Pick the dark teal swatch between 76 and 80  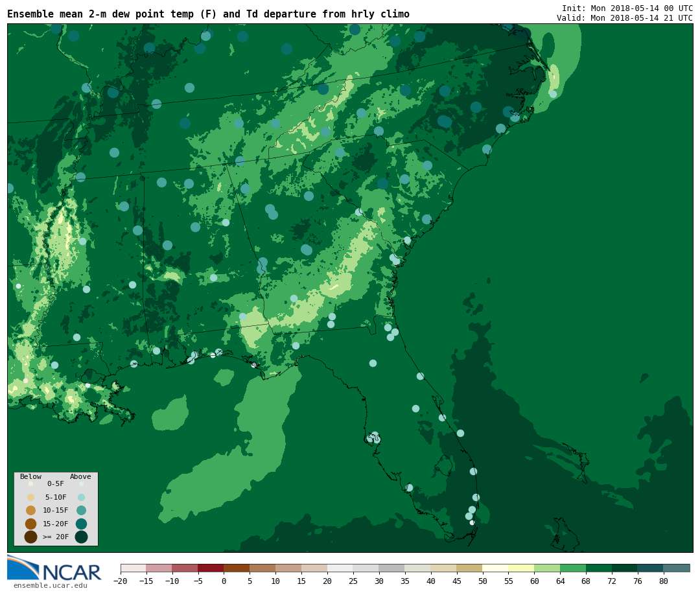(651, 568)
